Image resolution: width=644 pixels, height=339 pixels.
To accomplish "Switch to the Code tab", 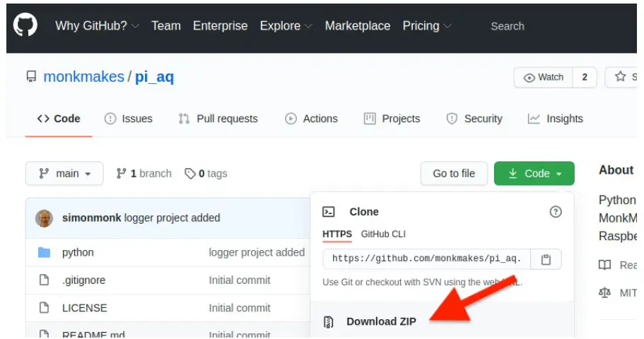I will click(59, 119).
